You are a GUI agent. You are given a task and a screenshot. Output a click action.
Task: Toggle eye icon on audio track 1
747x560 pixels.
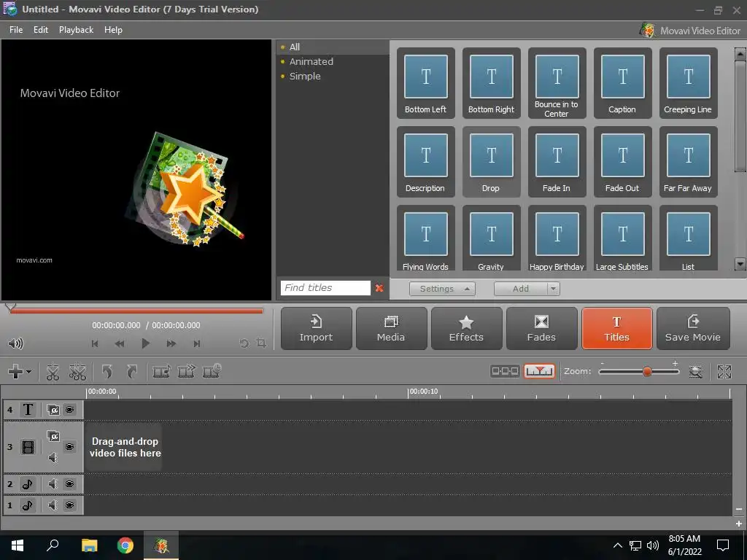[69, 505]
